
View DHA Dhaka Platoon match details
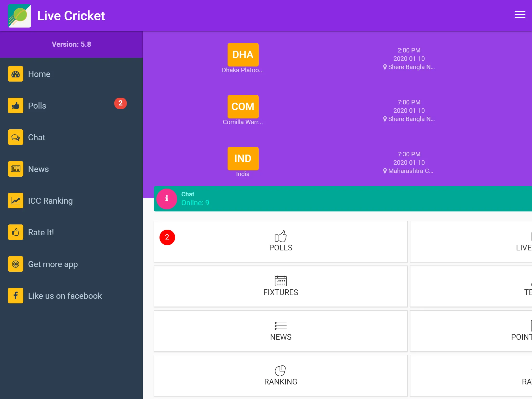(x=331, y=59)
